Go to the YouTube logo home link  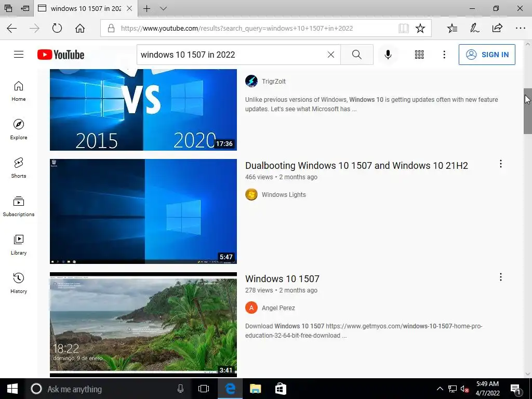[61, 55]
